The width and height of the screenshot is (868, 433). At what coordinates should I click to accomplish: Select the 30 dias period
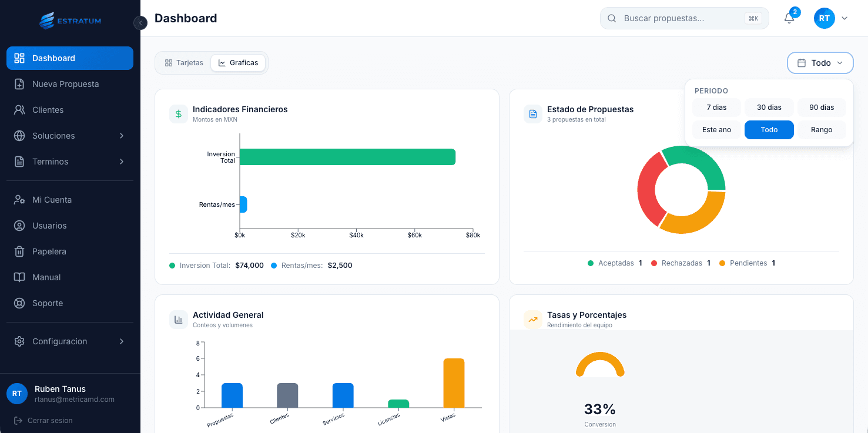(x=769, y=108)
